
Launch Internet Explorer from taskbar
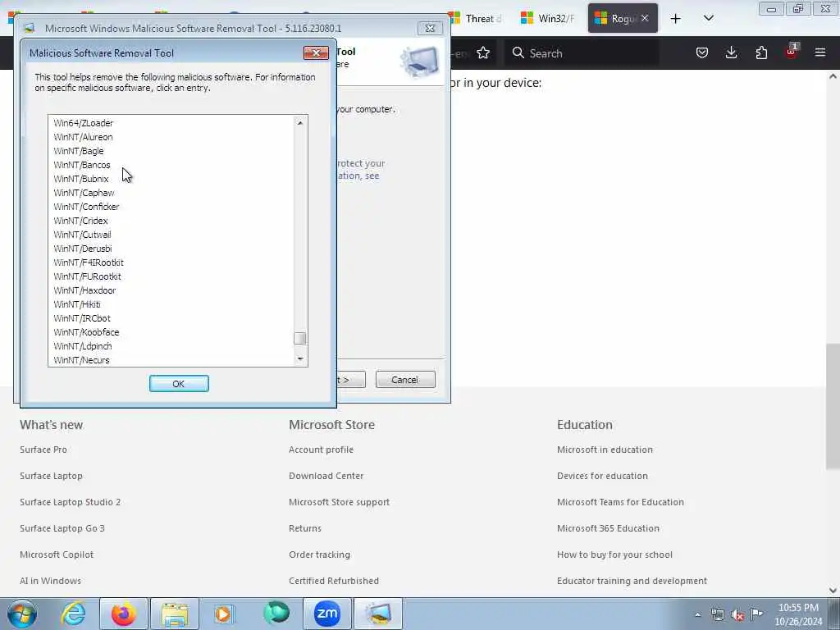click(73, 614)
